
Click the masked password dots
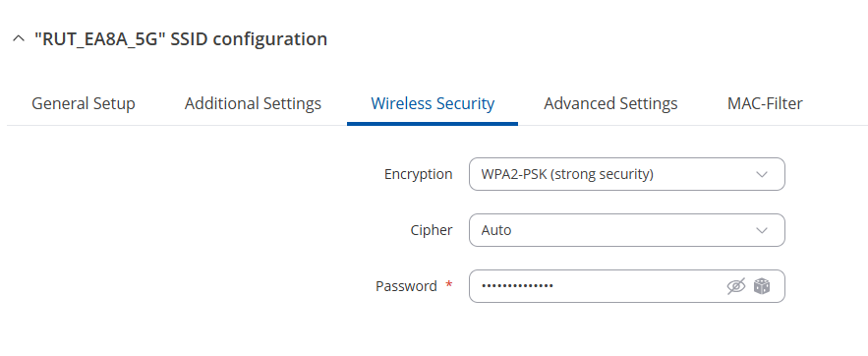click(517, 286)
